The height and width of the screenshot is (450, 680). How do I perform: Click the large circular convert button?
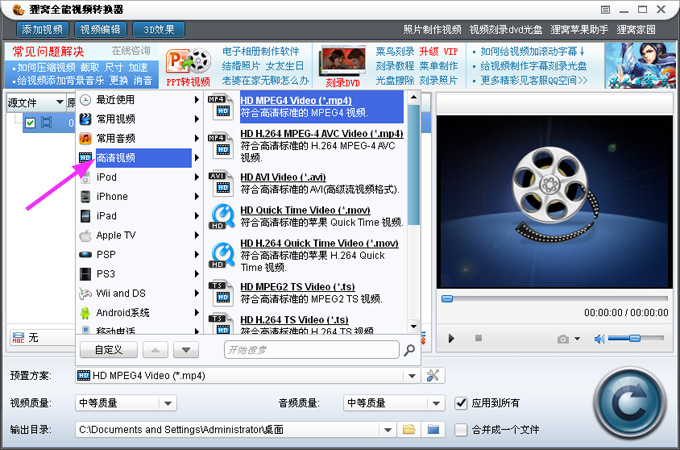point(630,404)
